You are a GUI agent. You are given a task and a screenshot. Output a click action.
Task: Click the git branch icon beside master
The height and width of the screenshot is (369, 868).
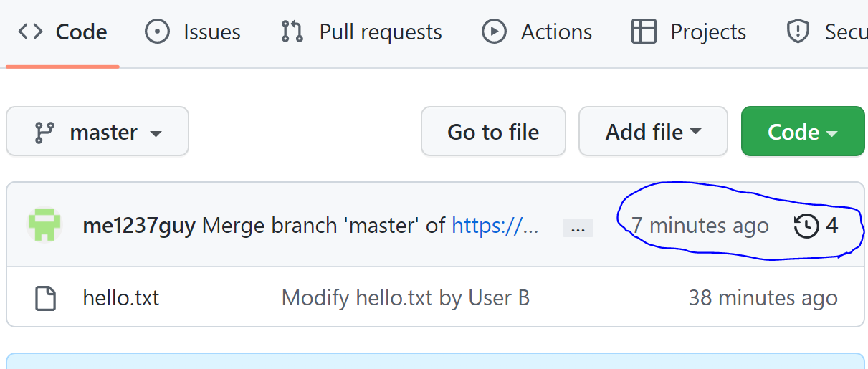point(44,133)
